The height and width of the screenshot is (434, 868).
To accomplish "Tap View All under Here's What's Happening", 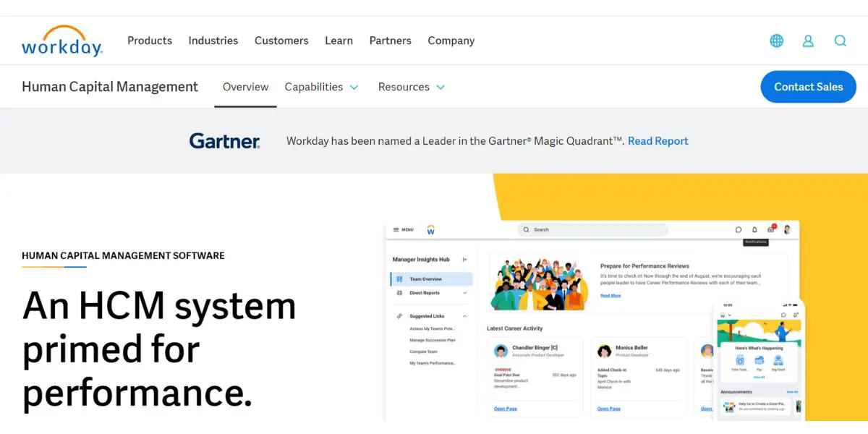I will click(x=759, y=377).
